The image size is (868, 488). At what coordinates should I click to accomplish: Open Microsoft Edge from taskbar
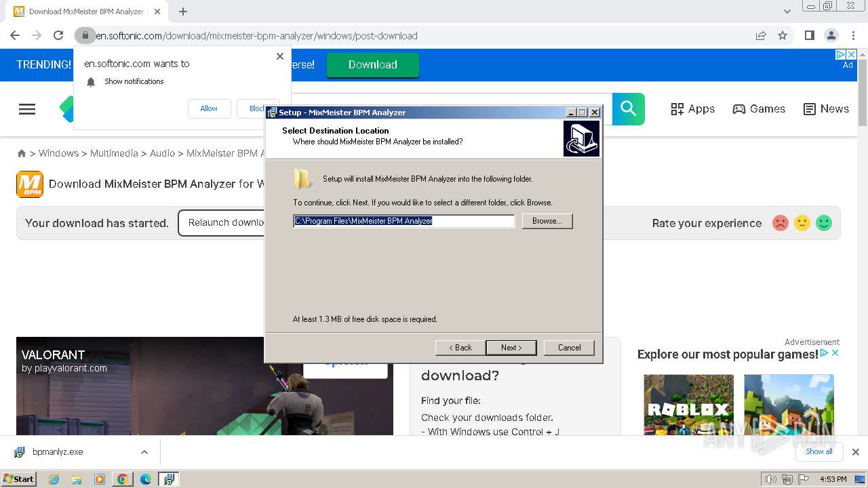point(146,479)
